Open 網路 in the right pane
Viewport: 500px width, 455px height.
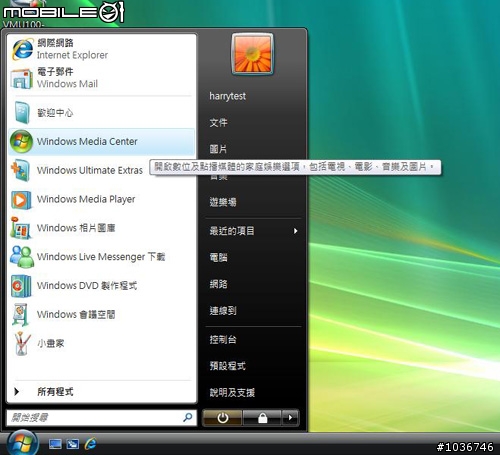coord(219,284)
